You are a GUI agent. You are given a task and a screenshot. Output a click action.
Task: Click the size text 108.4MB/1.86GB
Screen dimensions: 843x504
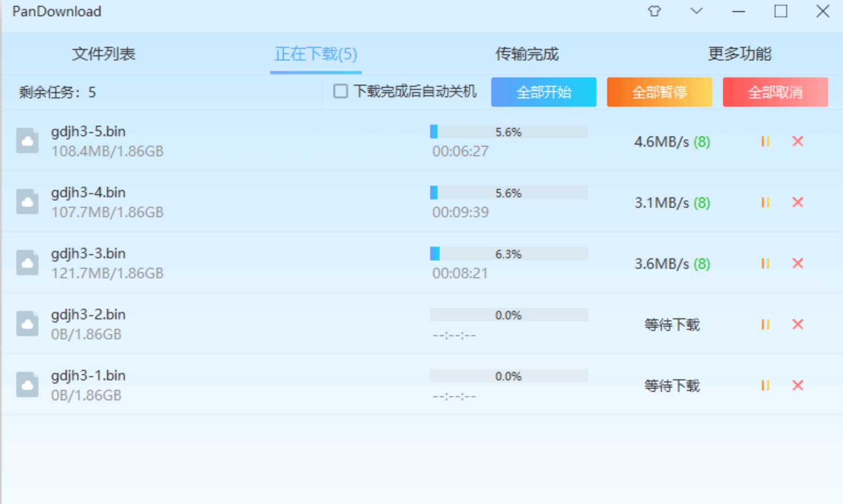point(107,152)
